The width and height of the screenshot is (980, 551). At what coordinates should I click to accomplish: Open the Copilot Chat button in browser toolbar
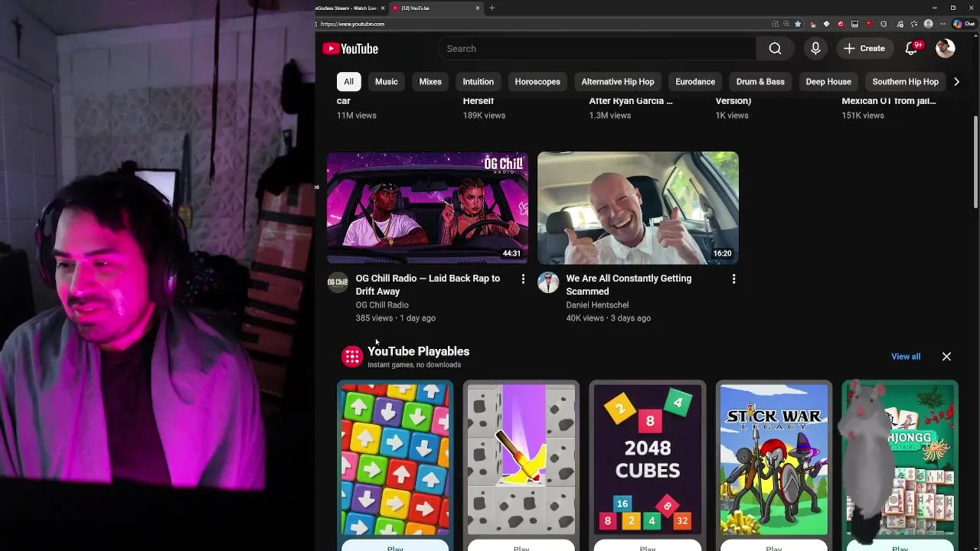(964, 24)
